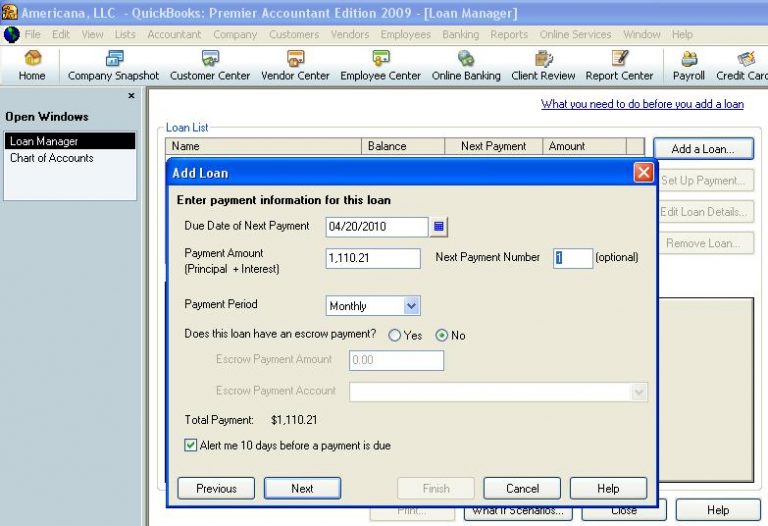Image resolution: width=768 pixels, height=526 pixels.
Task: Open the Credit Cards toolbar icon
Action: [742, 66]
